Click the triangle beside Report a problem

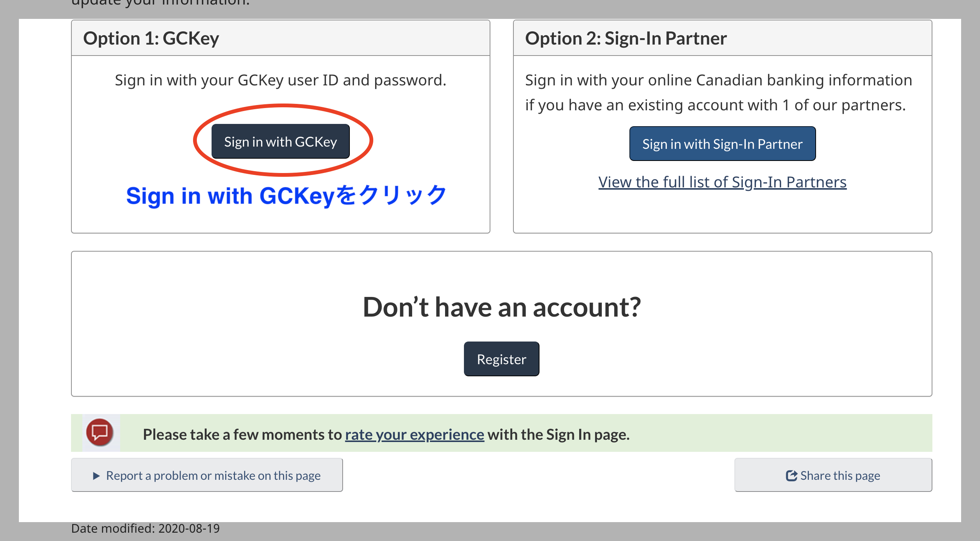coord(96,476)
